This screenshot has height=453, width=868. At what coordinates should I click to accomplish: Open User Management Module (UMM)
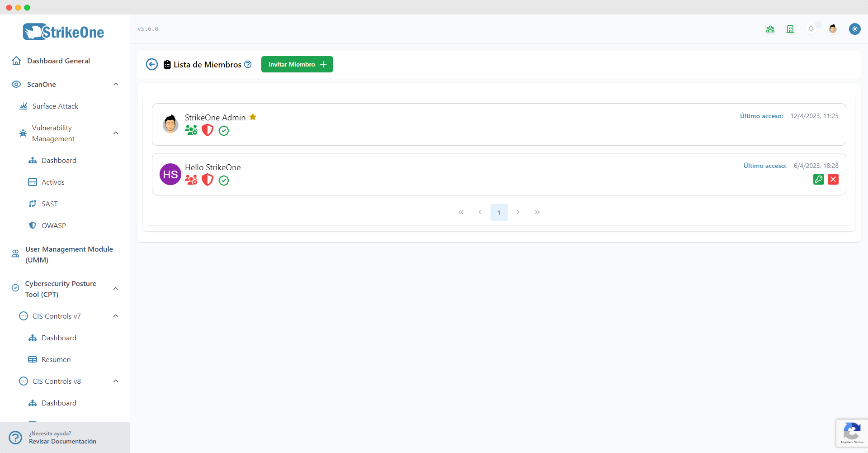(x=69, y=254)
